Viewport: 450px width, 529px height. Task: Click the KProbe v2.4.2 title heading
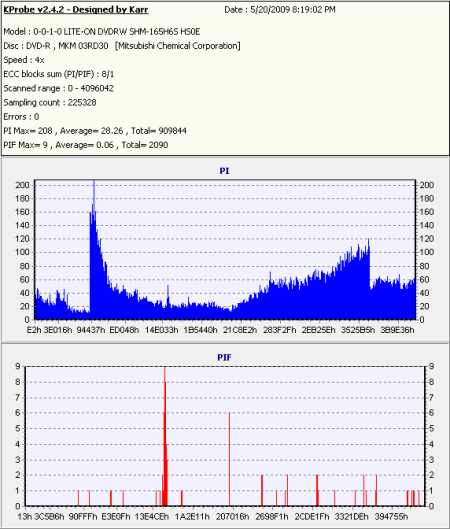tap(76, 9)
